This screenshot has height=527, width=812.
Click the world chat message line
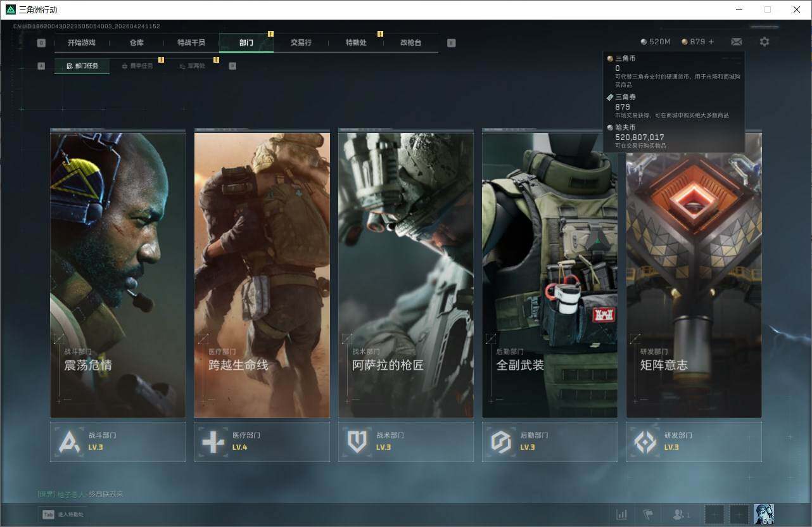[80, 494]
